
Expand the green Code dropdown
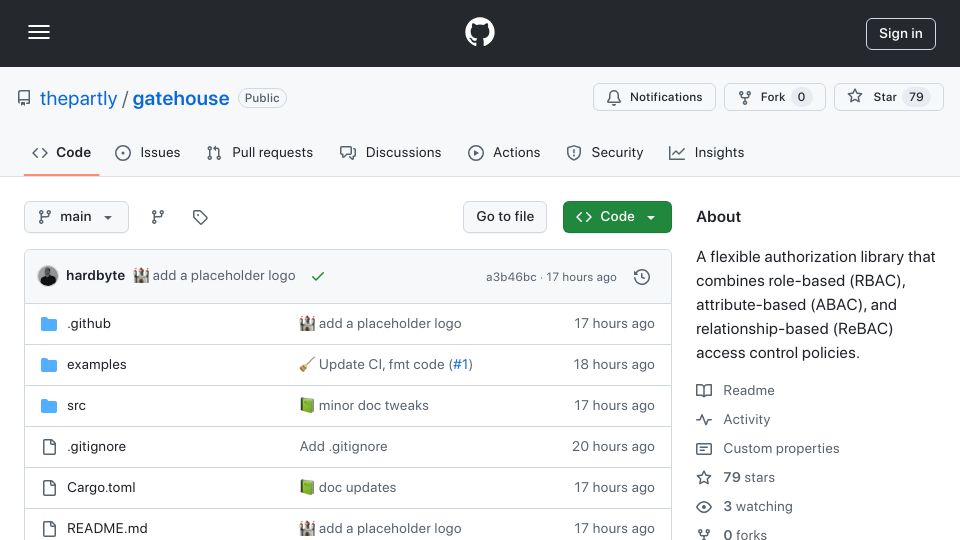pyautogui.click(x=617, y=217)
